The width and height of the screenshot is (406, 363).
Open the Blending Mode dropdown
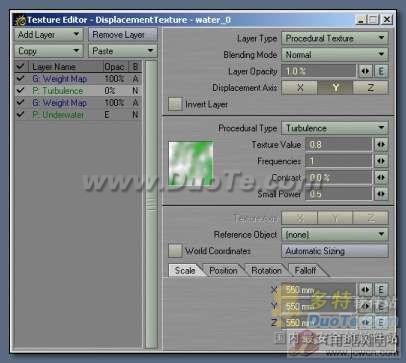(x=335, y=54)
